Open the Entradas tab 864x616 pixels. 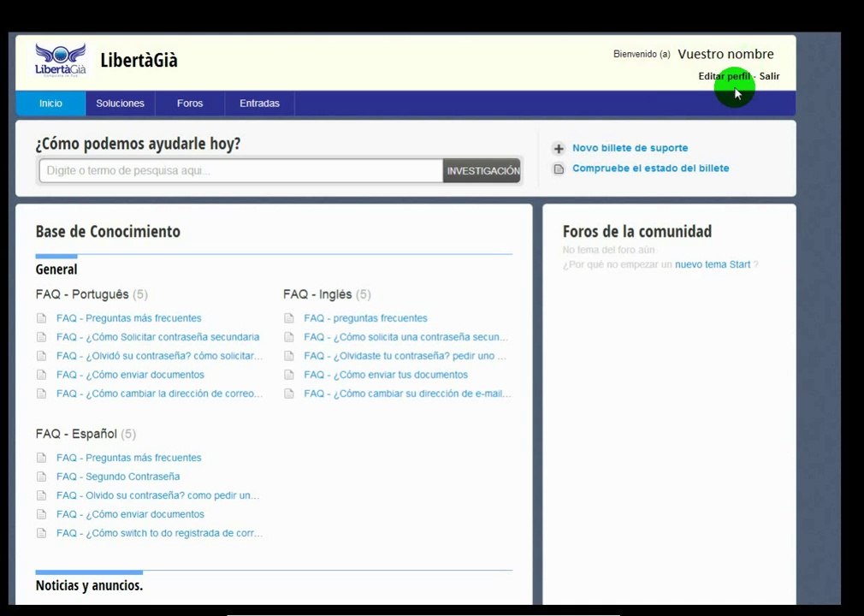pos(259,103)
